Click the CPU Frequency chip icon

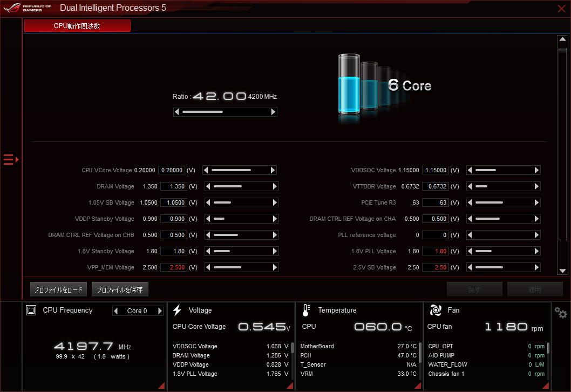click(31, 310)
